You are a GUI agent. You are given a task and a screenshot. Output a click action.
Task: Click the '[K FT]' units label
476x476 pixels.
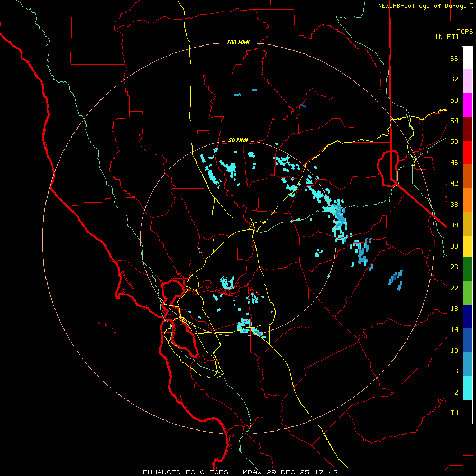click(x=447, y=36)
